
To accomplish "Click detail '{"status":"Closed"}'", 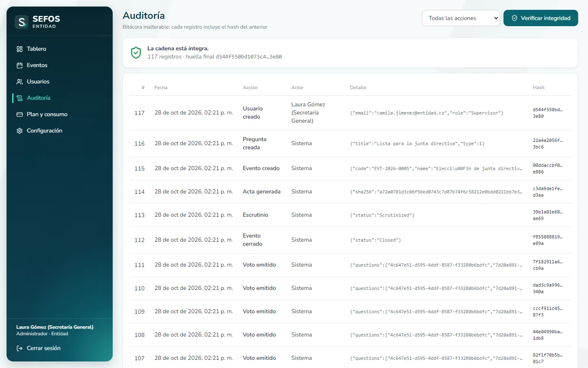I will (376, 240).
